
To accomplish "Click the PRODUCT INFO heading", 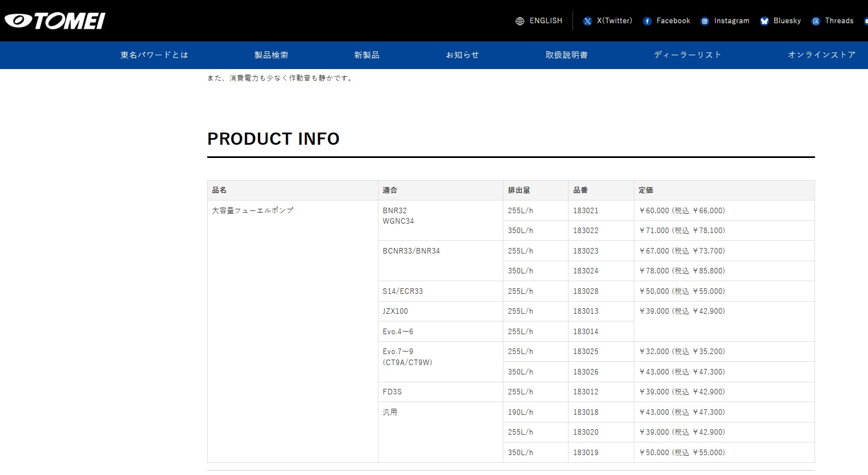I will pos(273,139).
